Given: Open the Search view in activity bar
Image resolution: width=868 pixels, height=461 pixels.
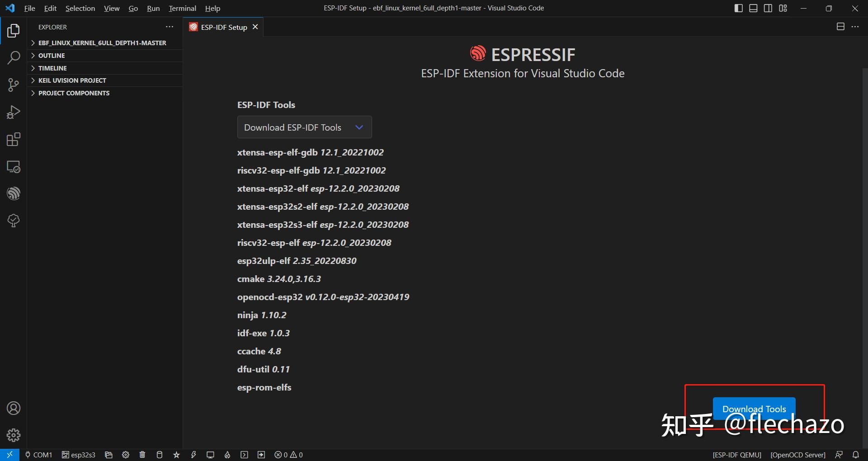Looking at the screenshot, I should (x=14, y=58).
